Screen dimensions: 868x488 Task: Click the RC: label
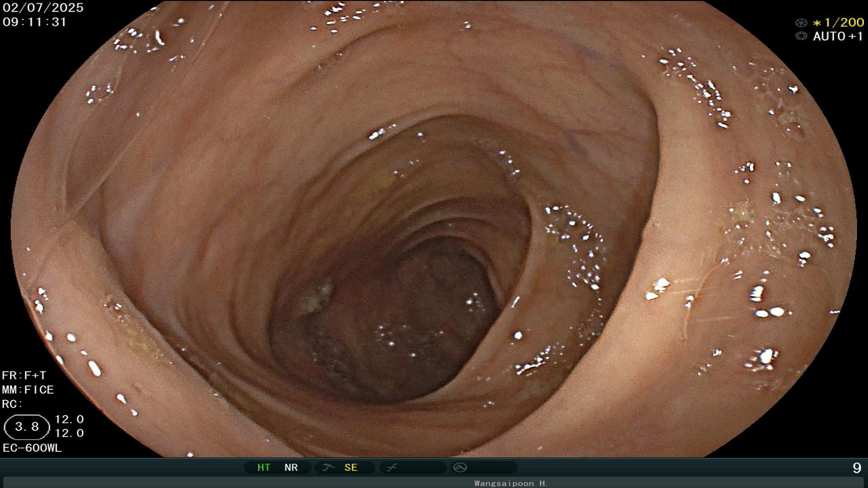(12, 404)
